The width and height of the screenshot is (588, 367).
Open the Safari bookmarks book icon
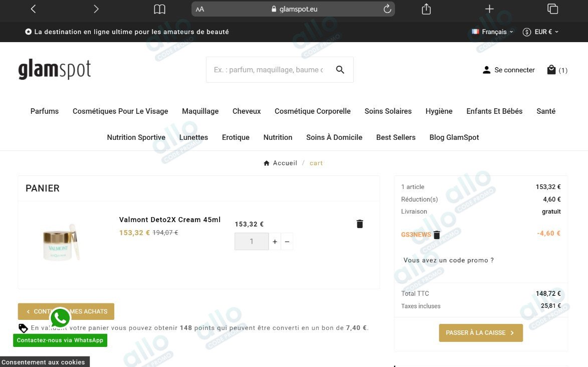coord(159,9)
